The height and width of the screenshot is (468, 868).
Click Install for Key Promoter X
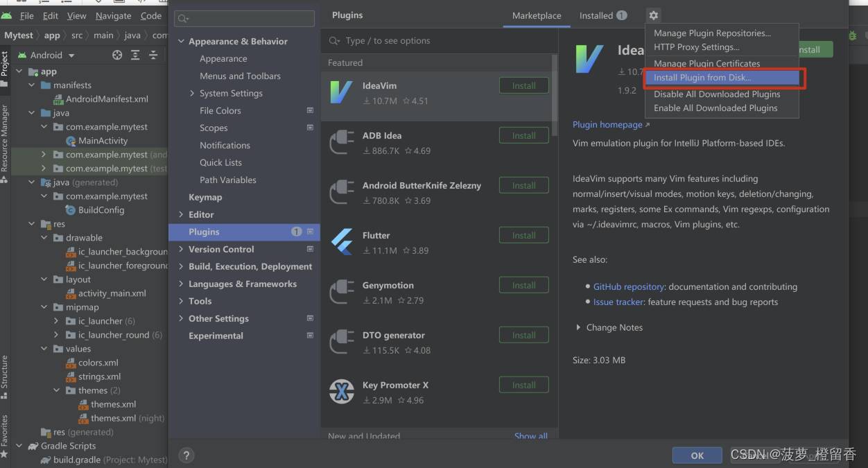(524, 385)
